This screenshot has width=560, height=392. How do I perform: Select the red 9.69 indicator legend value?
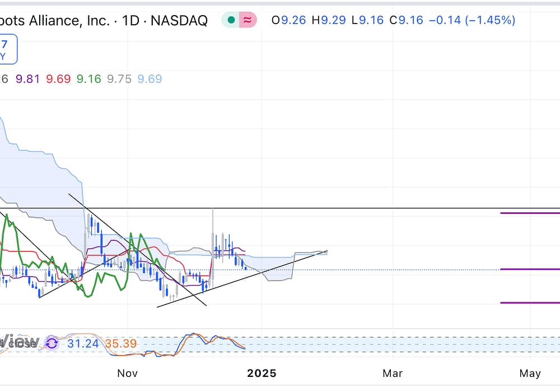coord(58,79)
